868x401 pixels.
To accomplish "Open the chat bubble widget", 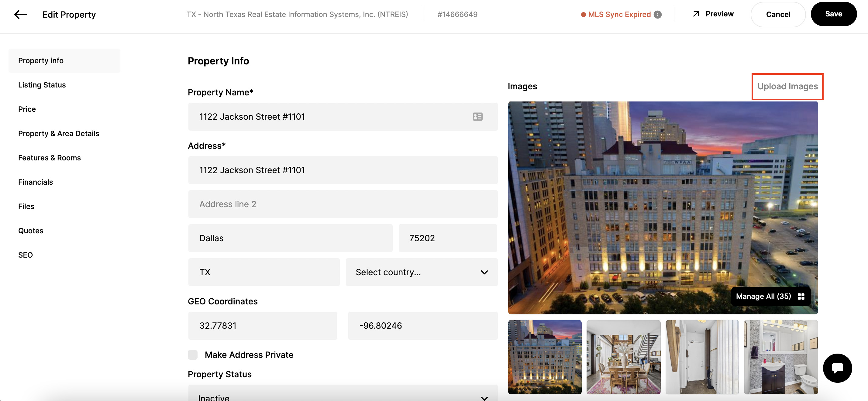I will point(837,368).
